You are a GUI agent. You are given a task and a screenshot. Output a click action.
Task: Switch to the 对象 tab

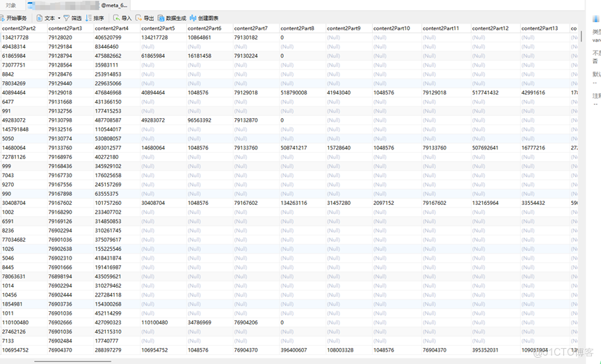click(11, 6)
